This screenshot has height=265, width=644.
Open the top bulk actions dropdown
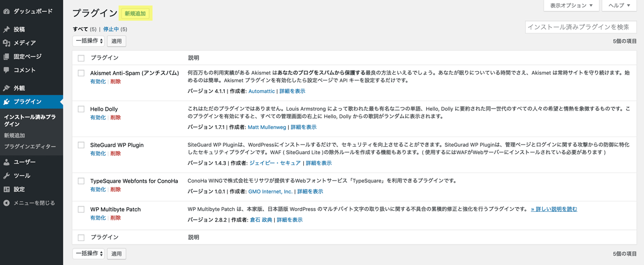click(x=89, y=41)
